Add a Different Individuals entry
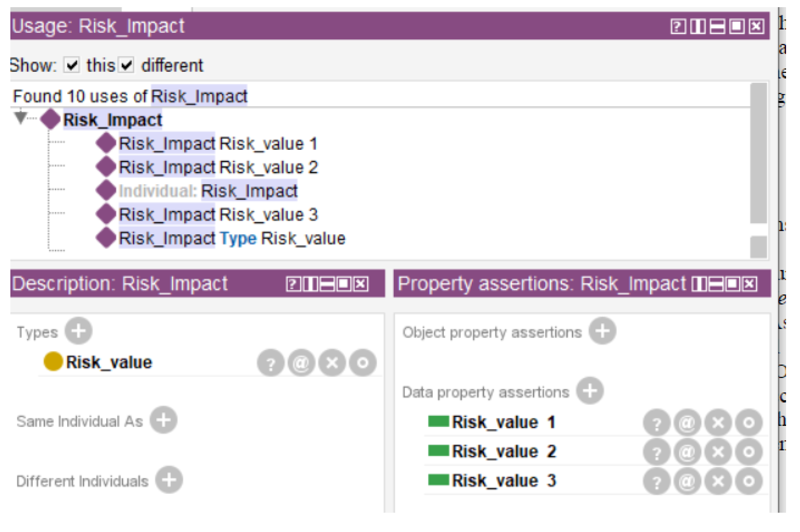Screen dimensions: 800x532 (169, 480)
